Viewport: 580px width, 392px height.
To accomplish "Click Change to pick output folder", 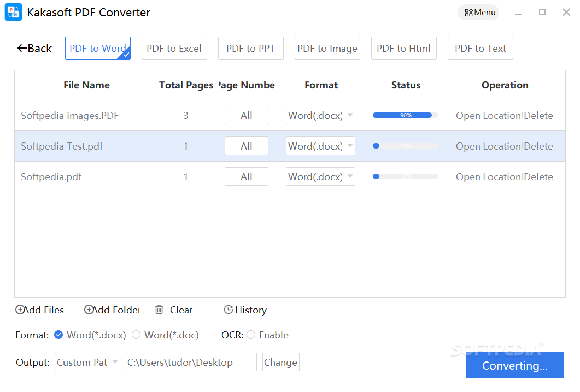I will click(281, 362).
